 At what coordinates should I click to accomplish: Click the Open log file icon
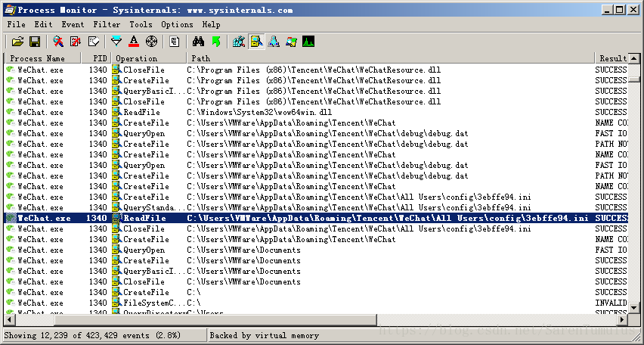17,42
